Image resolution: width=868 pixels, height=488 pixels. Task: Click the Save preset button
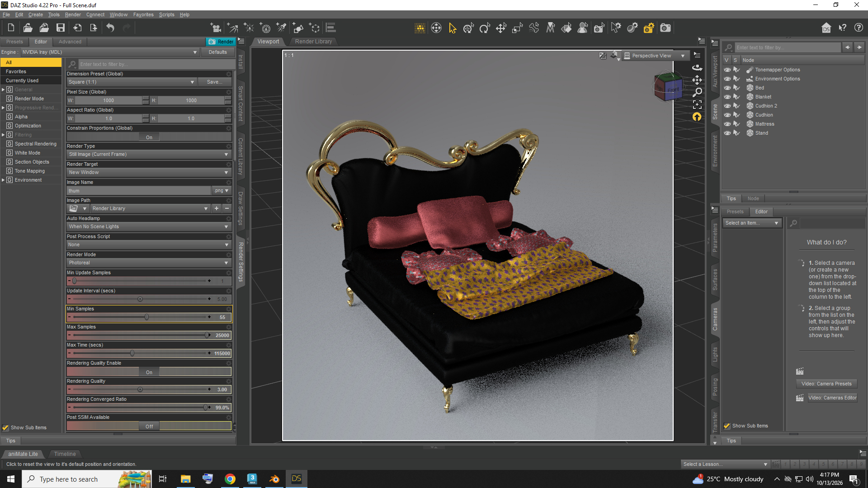coord(214,82)
